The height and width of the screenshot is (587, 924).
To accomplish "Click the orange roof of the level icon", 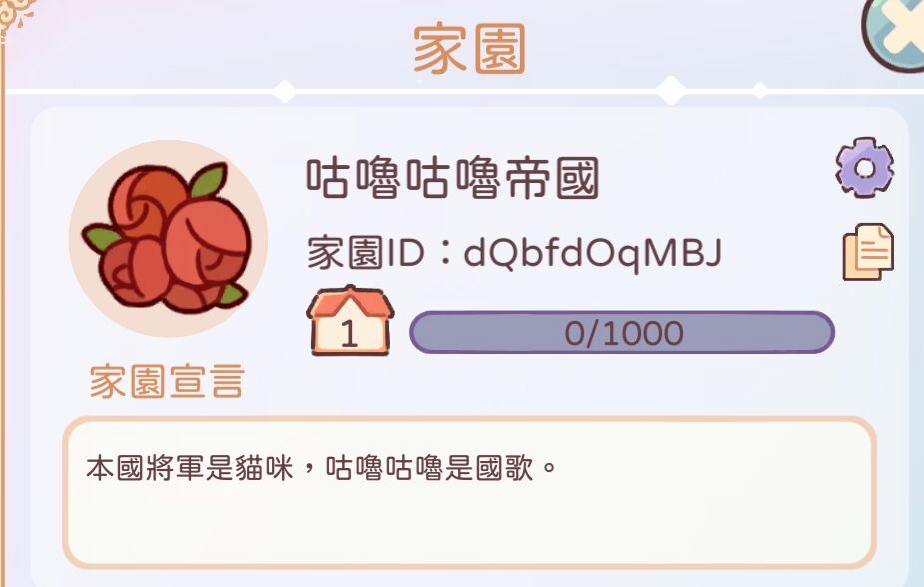I will click(x=350, y=302).
